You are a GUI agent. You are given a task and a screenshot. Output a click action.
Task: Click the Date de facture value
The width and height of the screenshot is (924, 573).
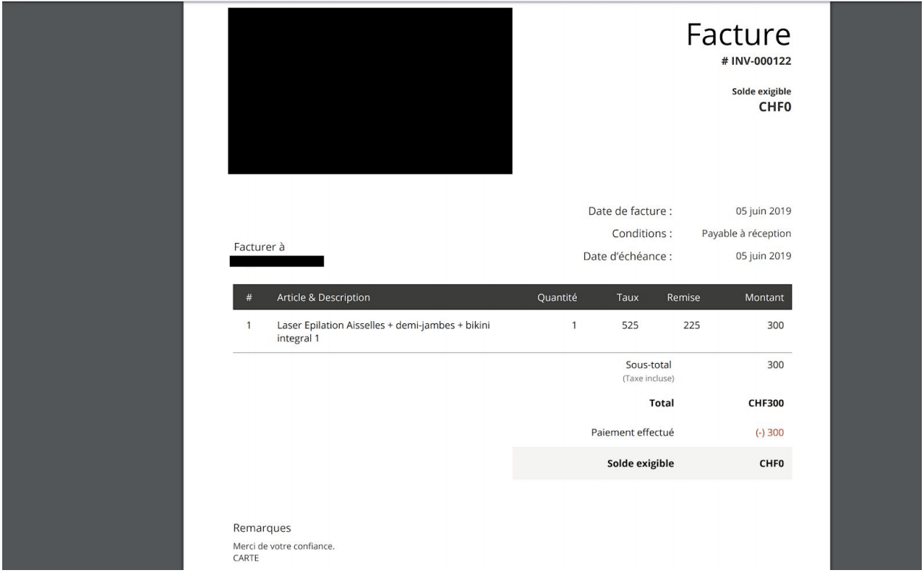coord(763,211)
